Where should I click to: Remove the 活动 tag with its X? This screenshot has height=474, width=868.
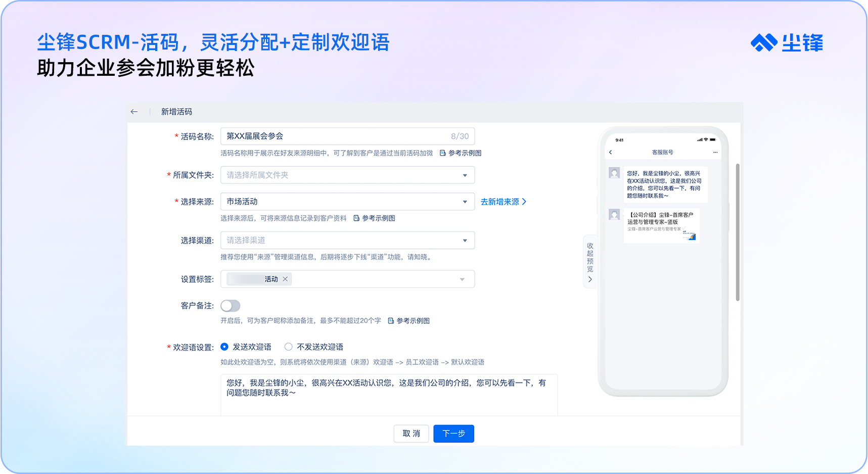tap(285, 279)
